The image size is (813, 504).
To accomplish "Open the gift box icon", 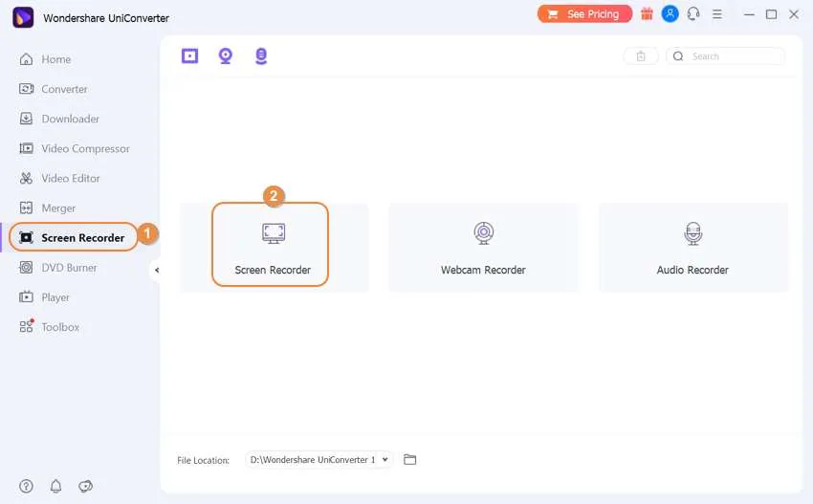I will (x=647, y=14).
